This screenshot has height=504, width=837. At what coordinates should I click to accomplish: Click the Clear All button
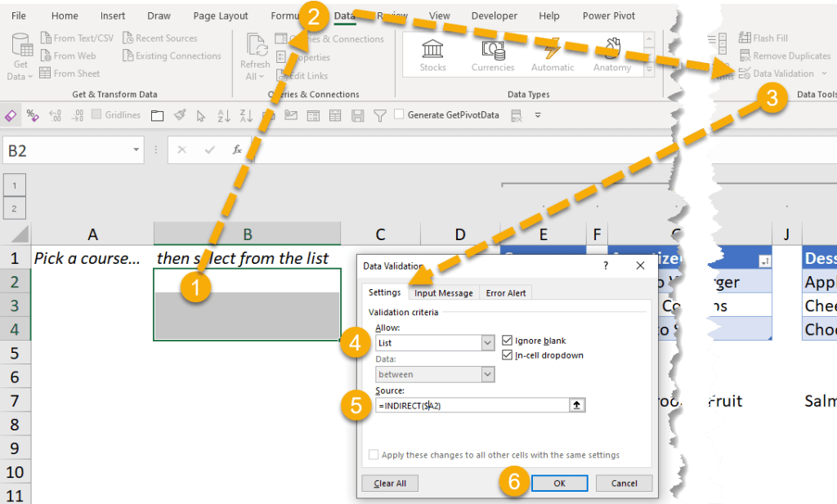390,484
